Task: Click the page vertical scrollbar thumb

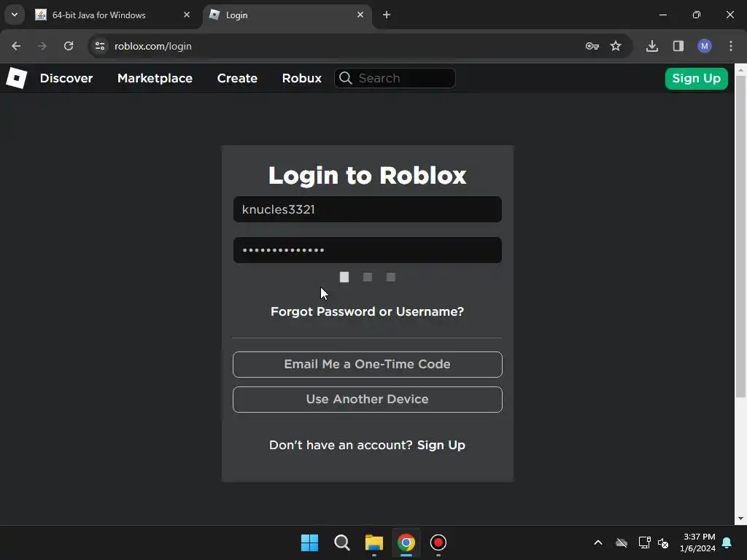Action: (740, 236)
